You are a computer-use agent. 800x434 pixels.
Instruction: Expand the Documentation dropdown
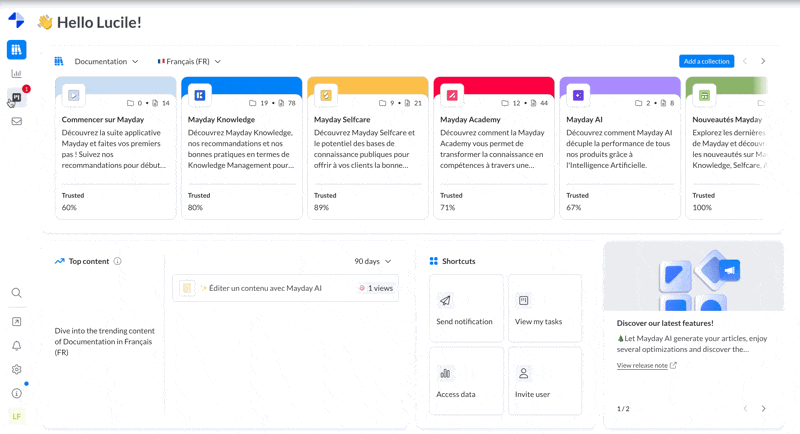coord(106,62)
